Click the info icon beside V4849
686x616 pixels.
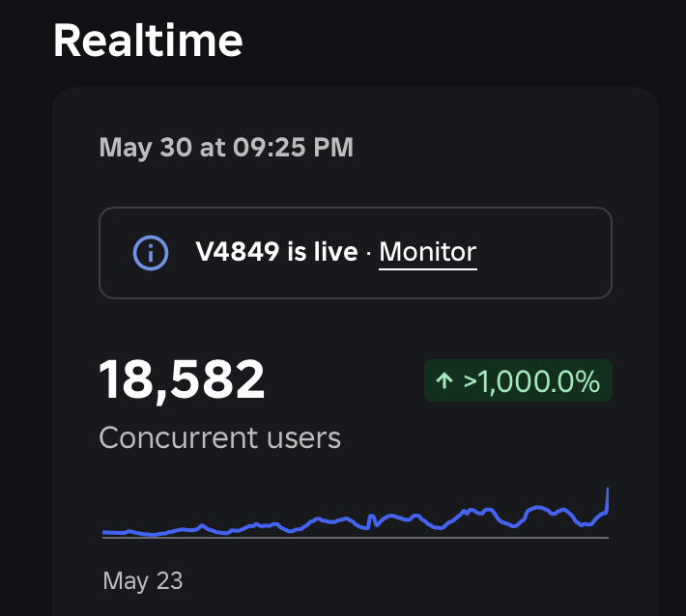coord(151,253)
